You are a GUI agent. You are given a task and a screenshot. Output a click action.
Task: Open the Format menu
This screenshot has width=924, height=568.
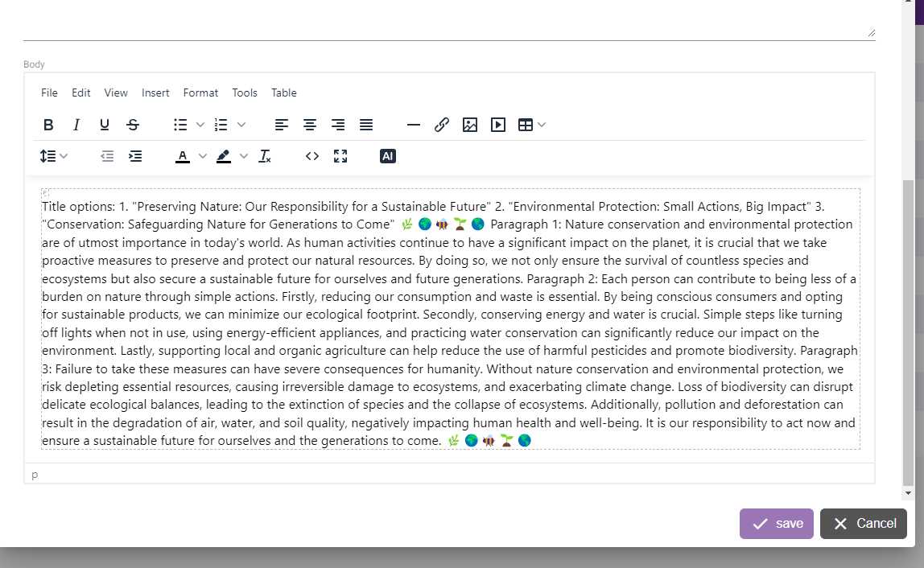(x=200, y=93)
